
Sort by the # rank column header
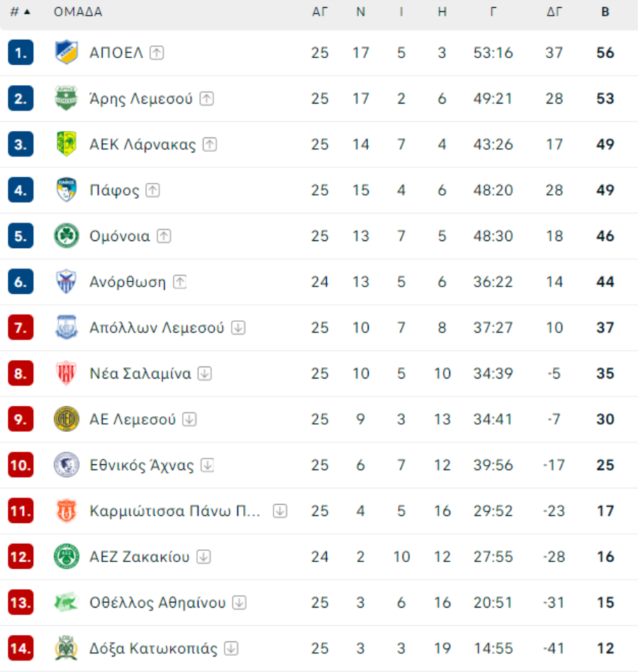tap(20, 12)
